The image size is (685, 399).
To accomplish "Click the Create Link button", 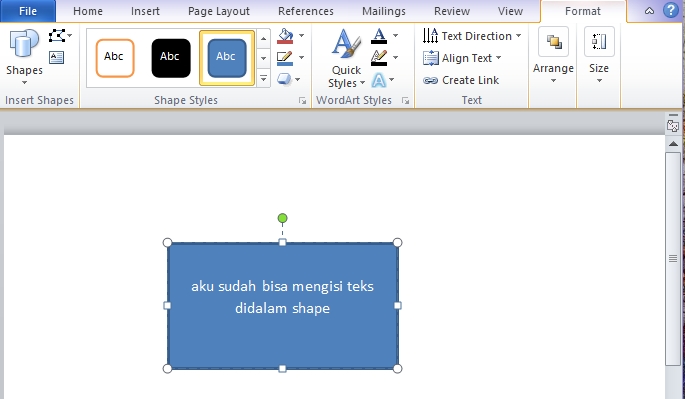I will (461, 80).
